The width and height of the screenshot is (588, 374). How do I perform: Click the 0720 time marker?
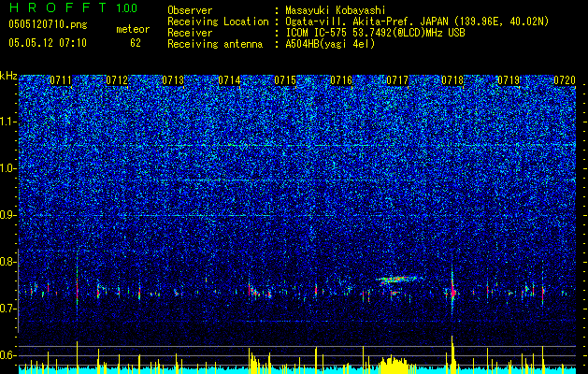pos(565,80)
